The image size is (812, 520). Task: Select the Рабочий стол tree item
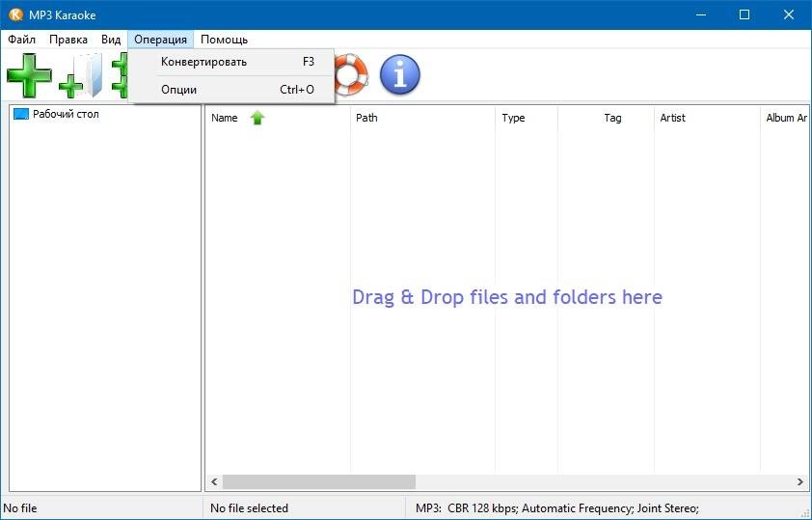pos(66,114)
